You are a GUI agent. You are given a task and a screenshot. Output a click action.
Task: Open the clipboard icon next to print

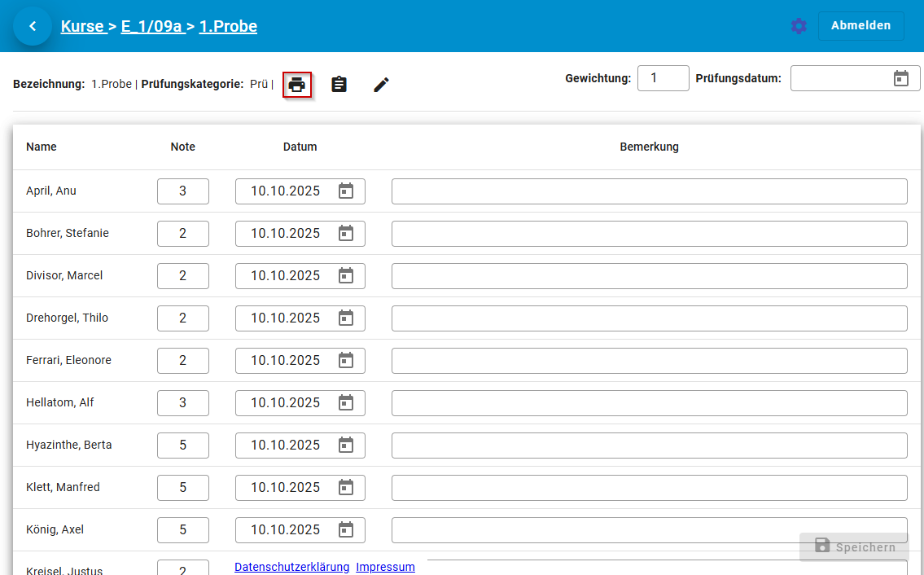pyautogui.click(x=339, y=85)
